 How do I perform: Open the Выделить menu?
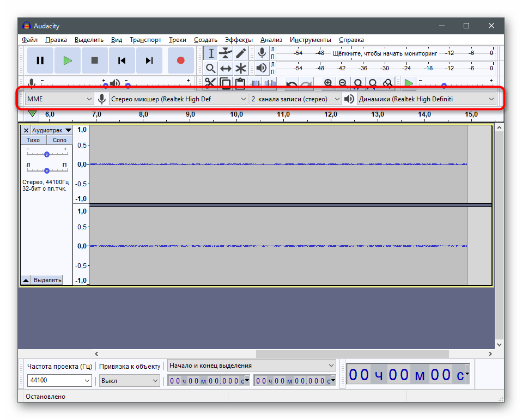pyautogui.click(x=89, y=40)
